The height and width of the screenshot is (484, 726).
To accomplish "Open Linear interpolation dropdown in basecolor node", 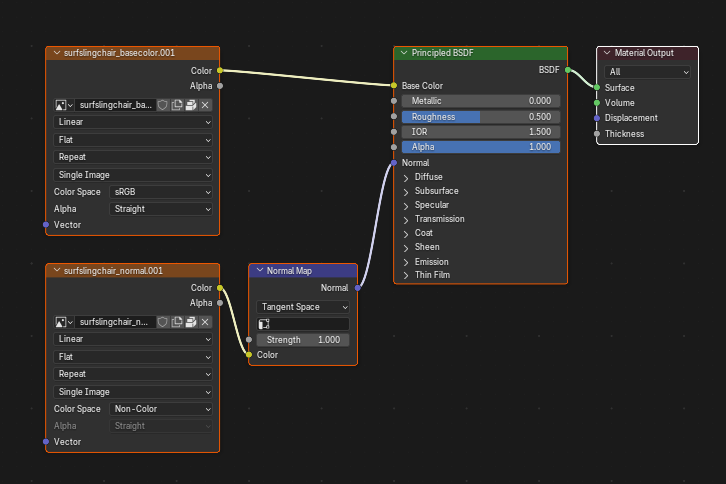I will (133, 122).
